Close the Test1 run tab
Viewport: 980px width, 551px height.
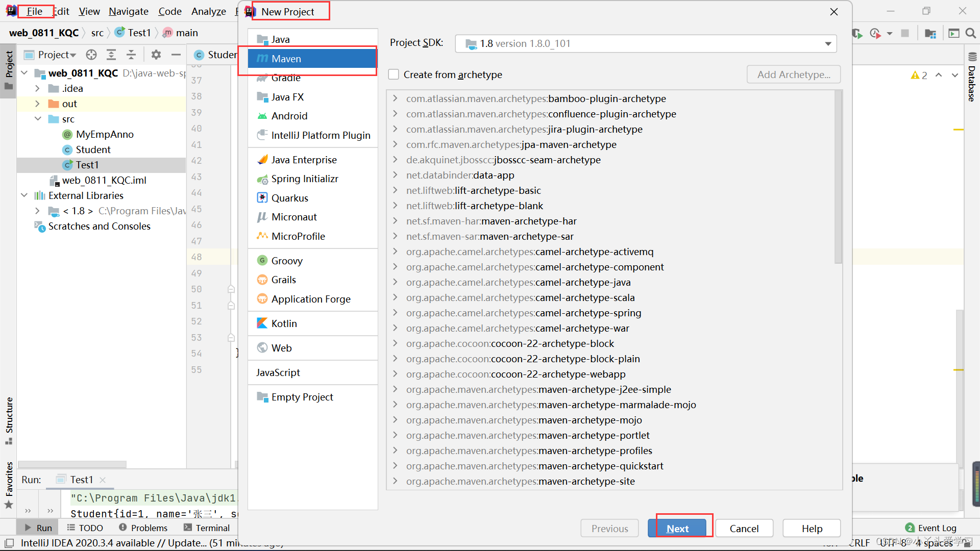[103, 480]
